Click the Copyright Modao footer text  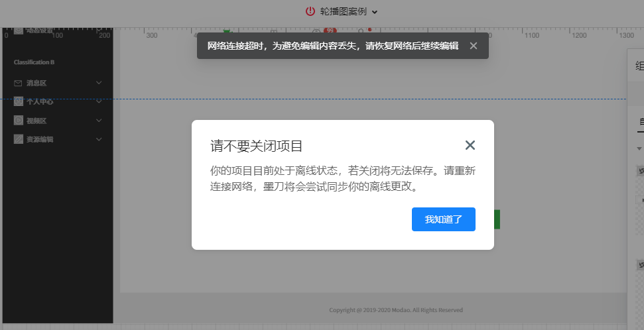[x=396, y=310]
